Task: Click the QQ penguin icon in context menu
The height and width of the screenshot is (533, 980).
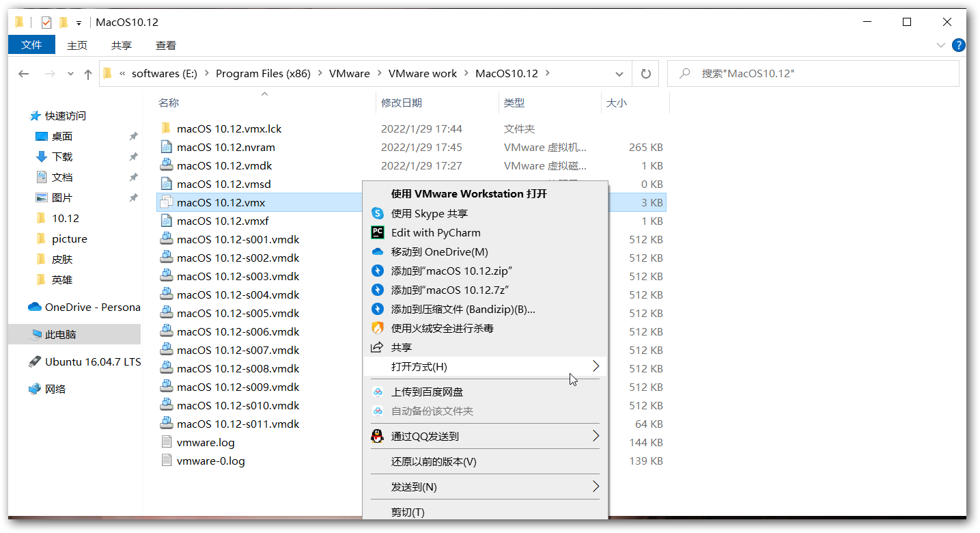Action: pyautogui.click(x=378, y=436)
